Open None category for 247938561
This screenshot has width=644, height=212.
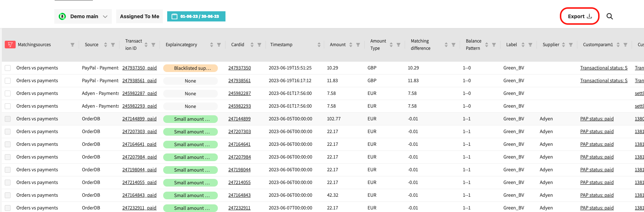coord(191,81)
